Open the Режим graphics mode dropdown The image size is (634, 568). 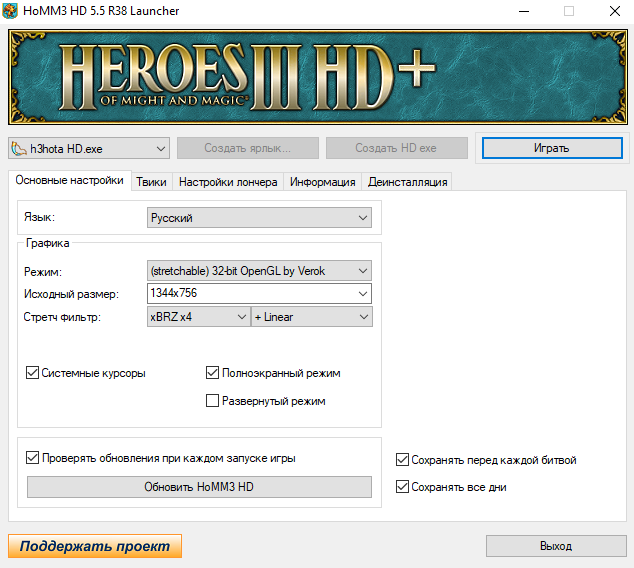click(259, 271)
